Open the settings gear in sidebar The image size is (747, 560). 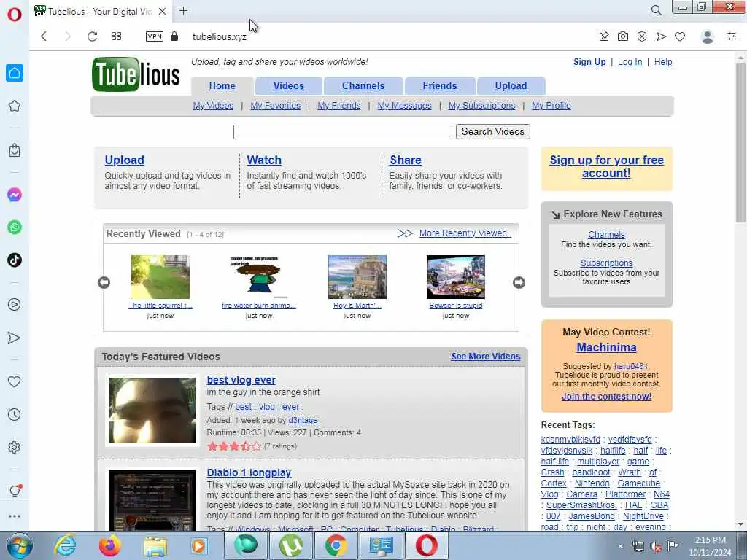(x=15, y=447)
